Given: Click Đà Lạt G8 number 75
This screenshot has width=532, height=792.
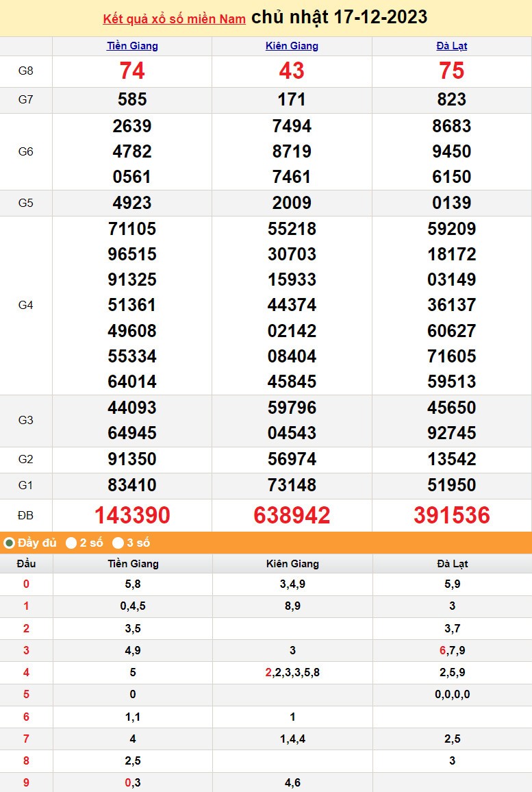Looking at the screenshot, I should point(452,71).
